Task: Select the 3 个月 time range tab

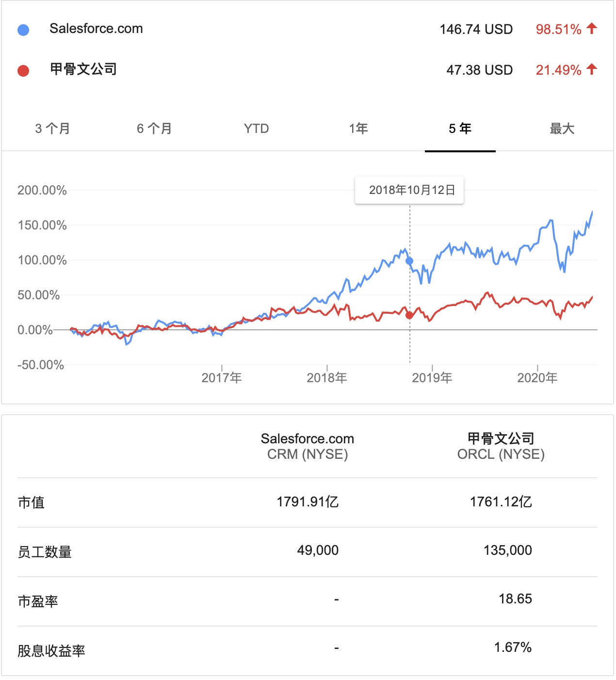Action: (52, 129)
